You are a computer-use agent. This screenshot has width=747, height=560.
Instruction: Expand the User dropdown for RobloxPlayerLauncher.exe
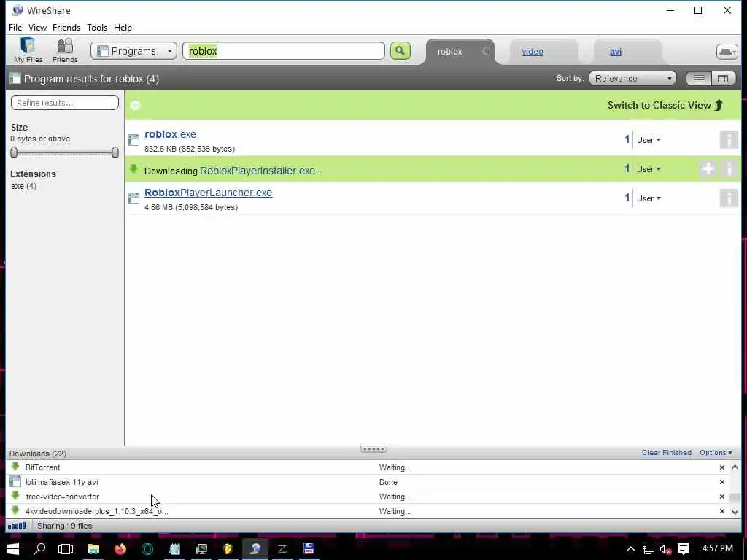coord(649,198)
